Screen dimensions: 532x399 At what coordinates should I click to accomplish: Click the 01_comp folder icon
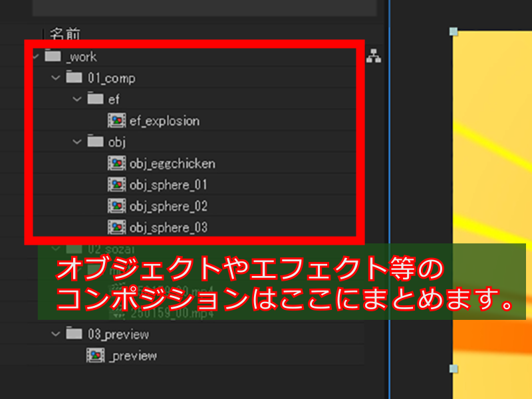coord(74,77)
